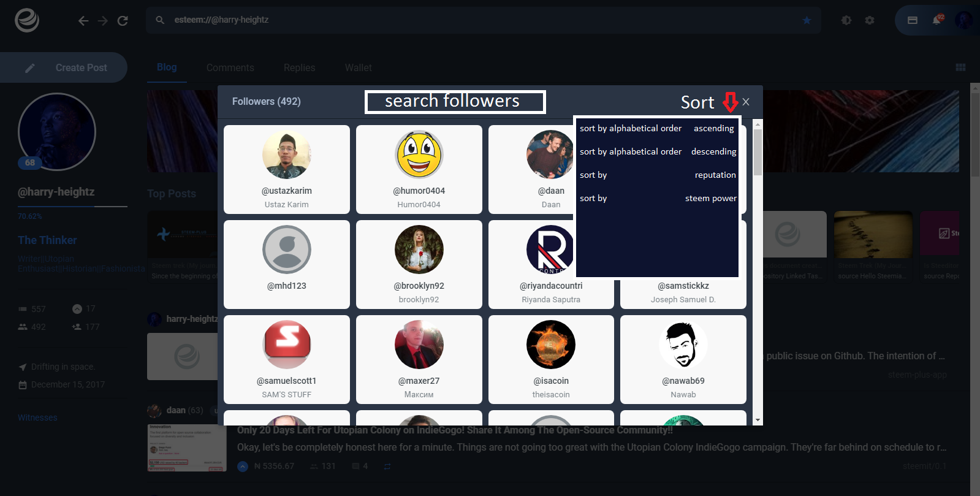Screen dimensions: 980x496
Task: Open the wallet card icon
Action: point(913,20)
